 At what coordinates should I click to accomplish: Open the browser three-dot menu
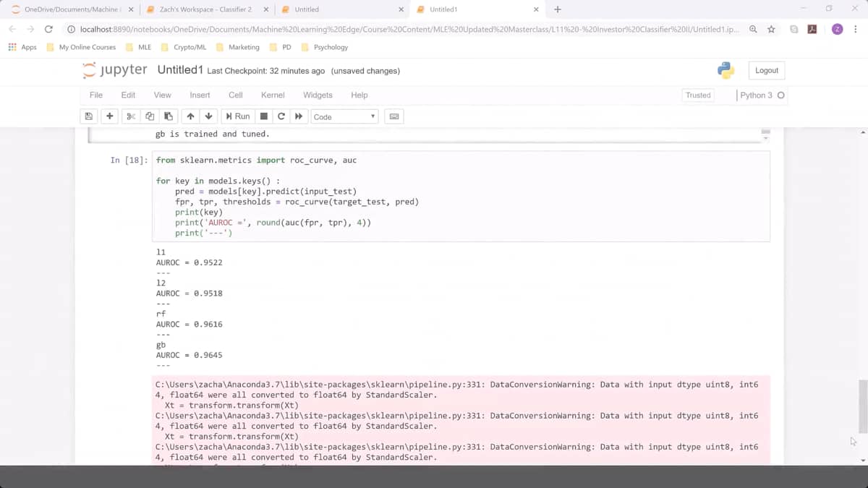[856, 29]
